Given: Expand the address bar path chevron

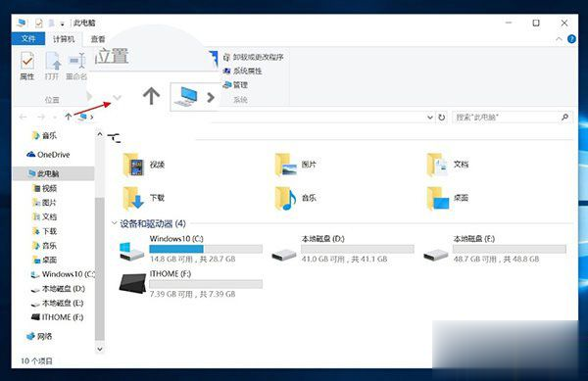Looking at the screenshot, I should point(91,118).
